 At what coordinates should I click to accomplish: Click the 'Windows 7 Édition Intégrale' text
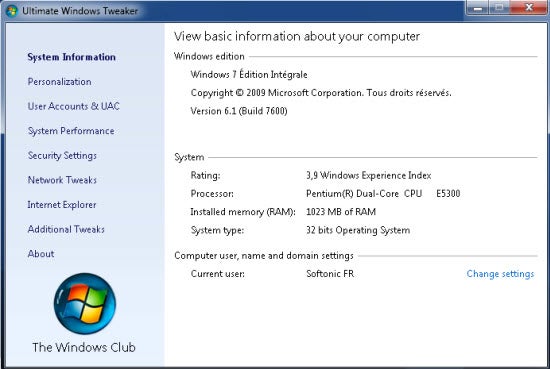(249, 74)
